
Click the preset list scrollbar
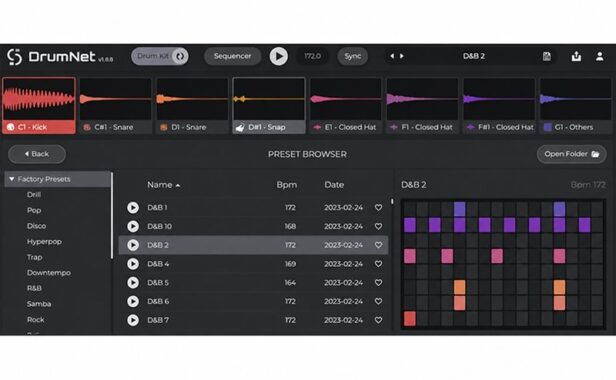(392, 201)
